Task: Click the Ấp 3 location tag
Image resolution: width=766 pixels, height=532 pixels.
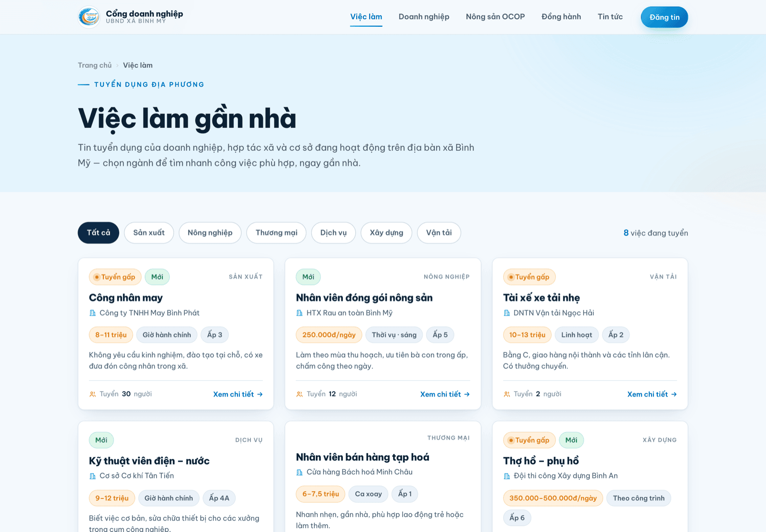Action: click(214, 335)
